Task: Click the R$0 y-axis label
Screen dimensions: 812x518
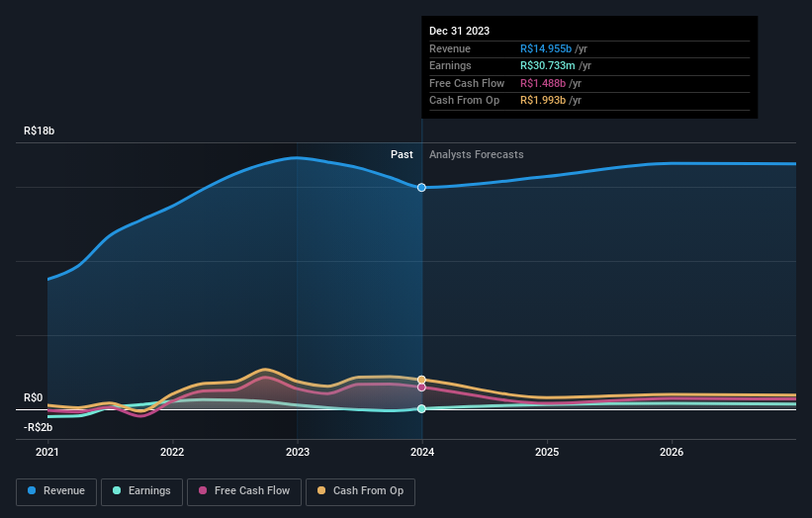Action: point(34,398)
